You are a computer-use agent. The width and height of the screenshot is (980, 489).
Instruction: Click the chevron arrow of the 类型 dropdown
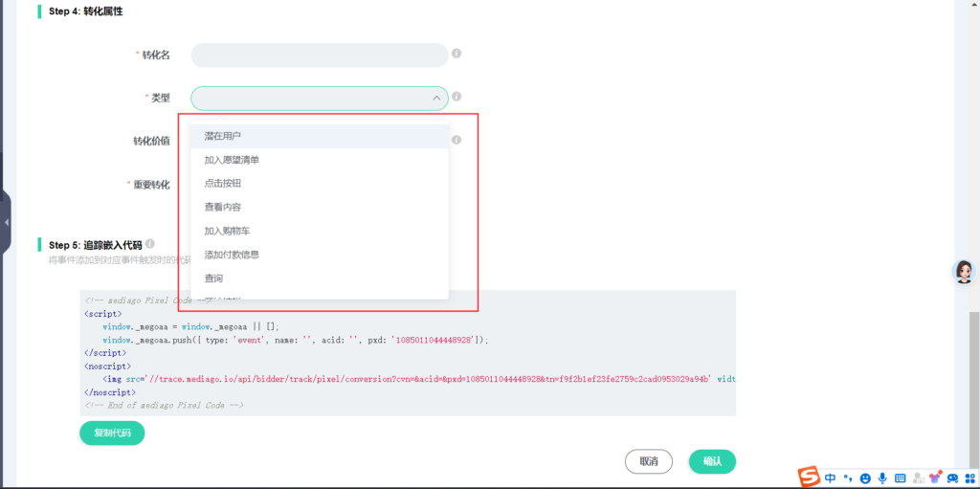click(435, 99)
